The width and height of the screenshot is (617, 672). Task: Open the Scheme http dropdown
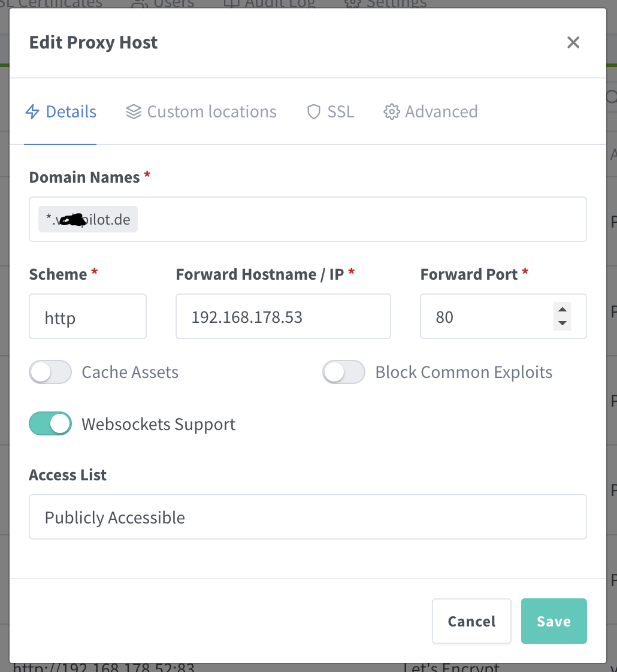coord(87,316)
